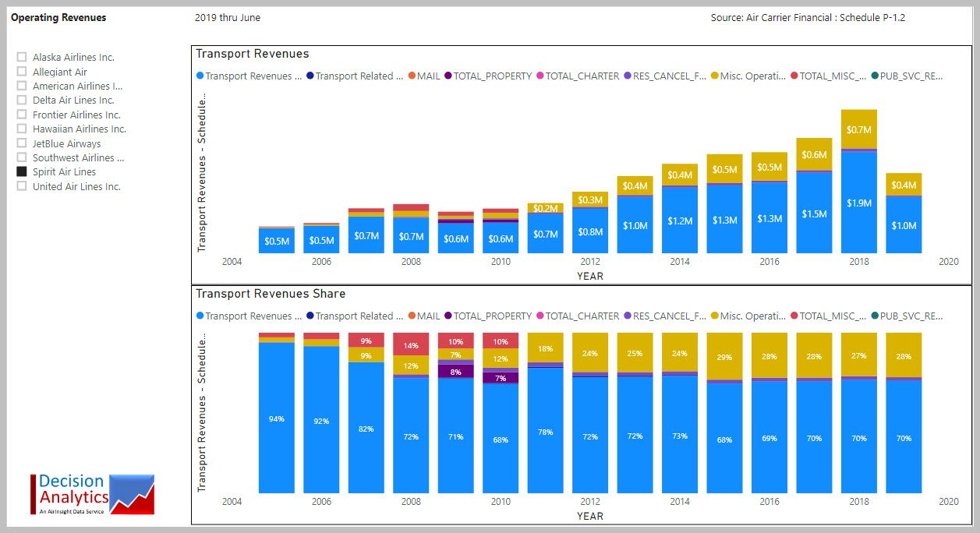Screen dimensions: 980x533
Task: Click the Source: Air Carrier Financial text
Action: [808, 17]
